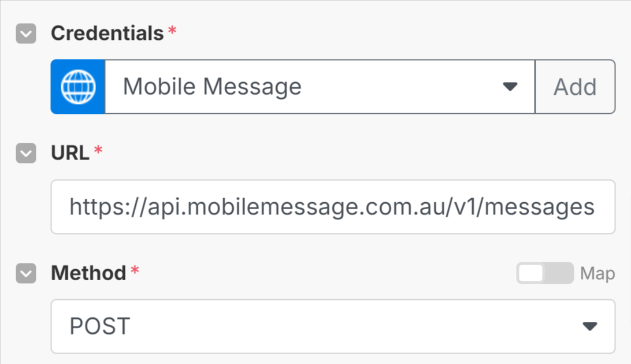This screenshot has width=631, height=364.
Task: Click the POST dropdown arrow
Action: 589,326
